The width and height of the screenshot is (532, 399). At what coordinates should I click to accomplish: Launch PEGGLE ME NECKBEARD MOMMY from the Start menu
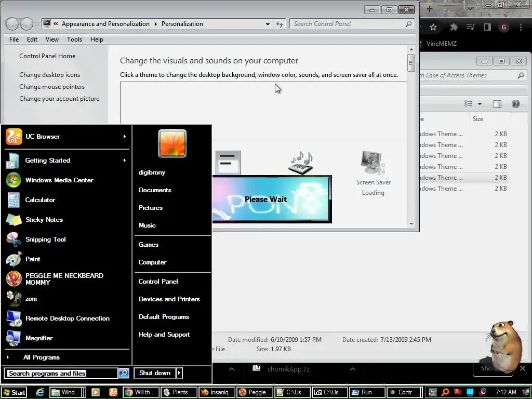click(67, 279)
